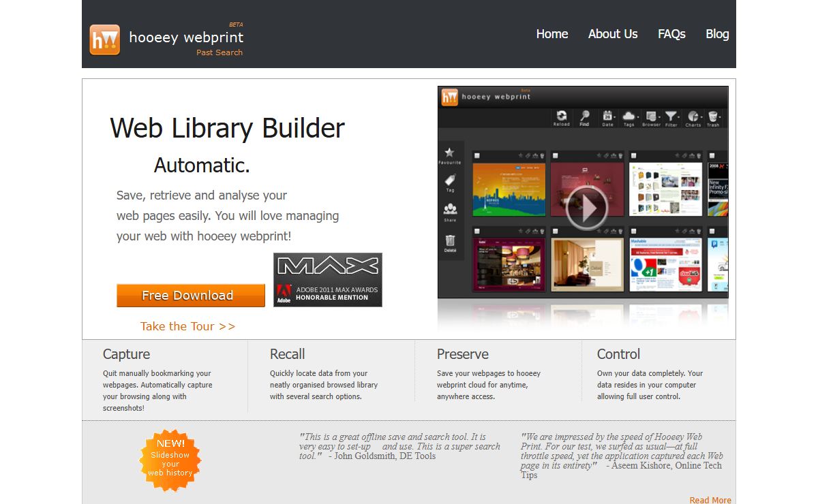This screenshot has width=818, height=504.
Task: Click the Free Download button
Action: 191,296
